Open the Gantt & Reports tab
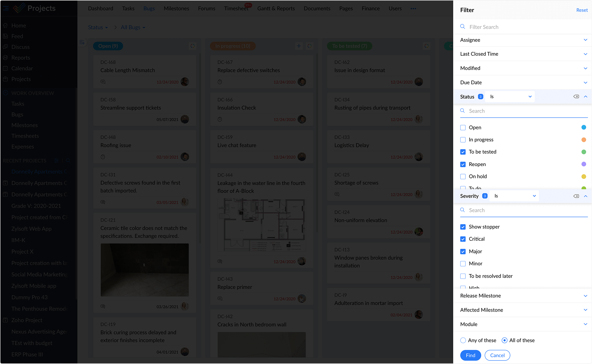The height and width of the screenshot is (364, 592). coord(276,8)
